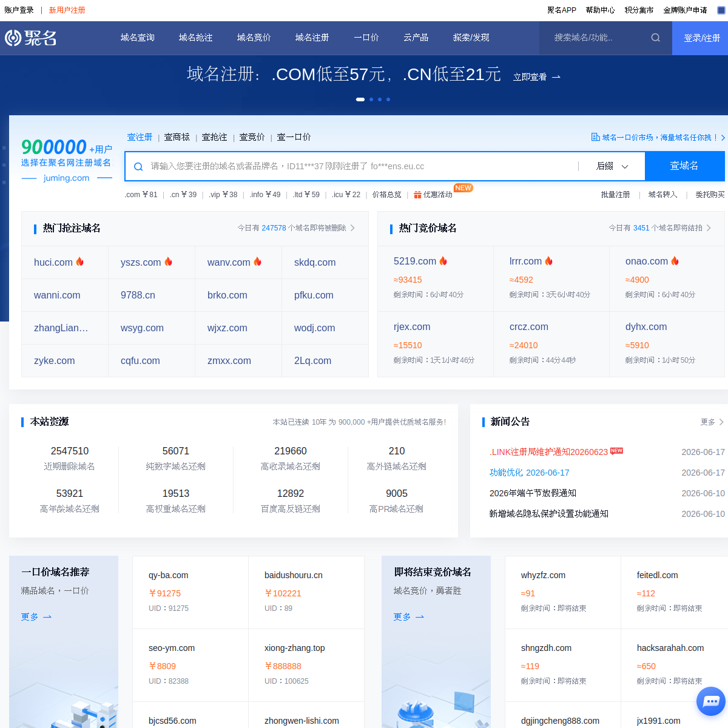The width and height of the screenshot is (728, 728).
Task: Click the flame icon next to lrrr.com
Action: [x=549, y=261]
